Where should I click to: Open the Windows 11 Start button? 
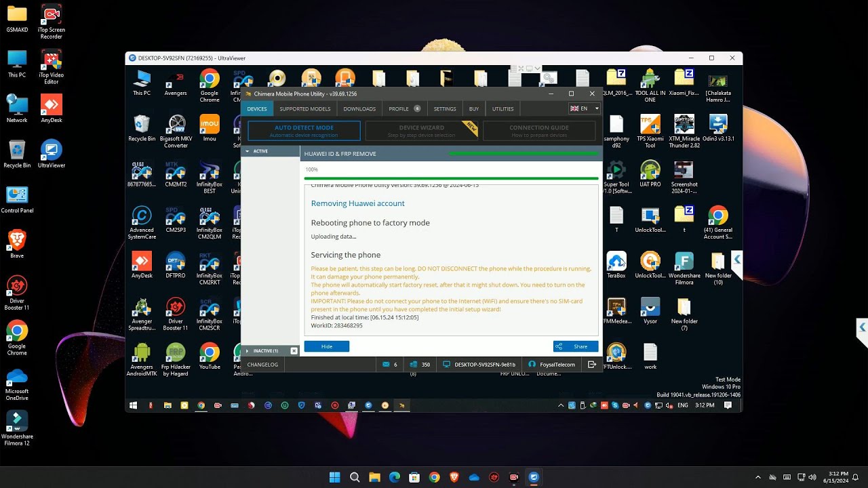click(x=334, y=477)
